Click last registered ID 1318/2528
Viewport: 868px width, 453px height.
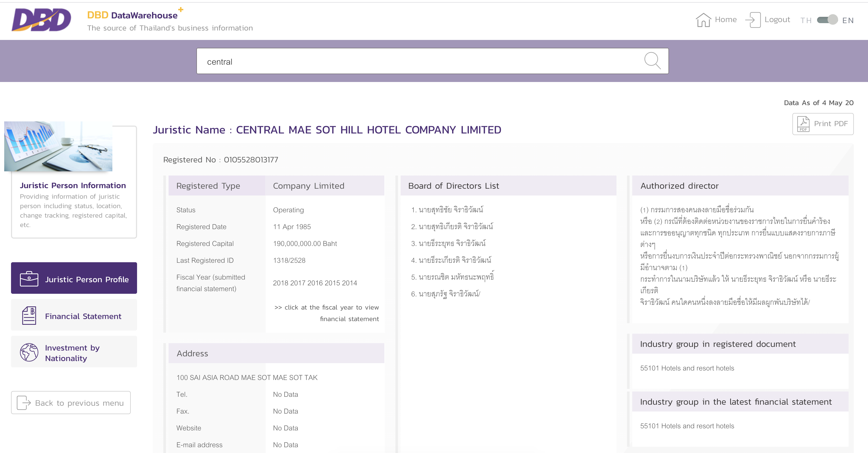point(289,260)
